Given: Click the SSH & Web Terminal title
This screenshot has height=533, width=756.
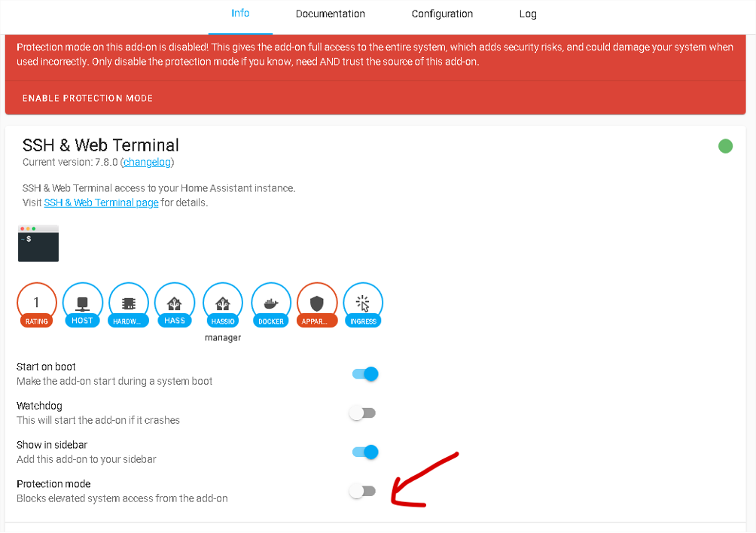Looking at the screenshot, I should tap(101, 145).
